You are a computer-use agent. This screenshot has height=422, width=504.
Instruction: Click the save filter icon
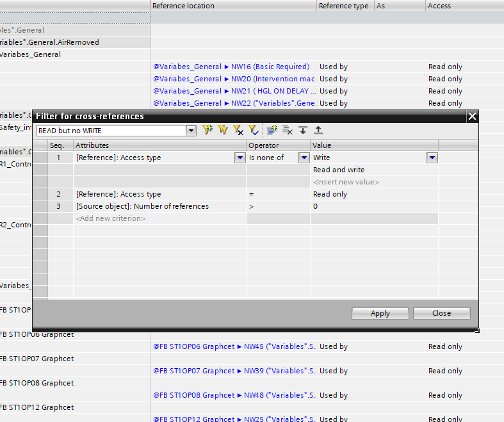point(254,130)
